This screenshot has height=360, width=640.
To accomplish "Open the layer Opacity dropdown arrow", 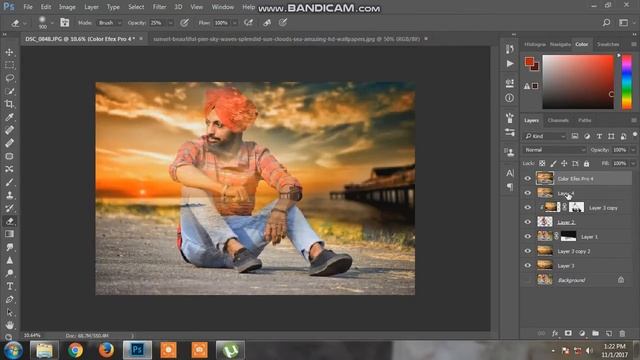I will [633, 150].
